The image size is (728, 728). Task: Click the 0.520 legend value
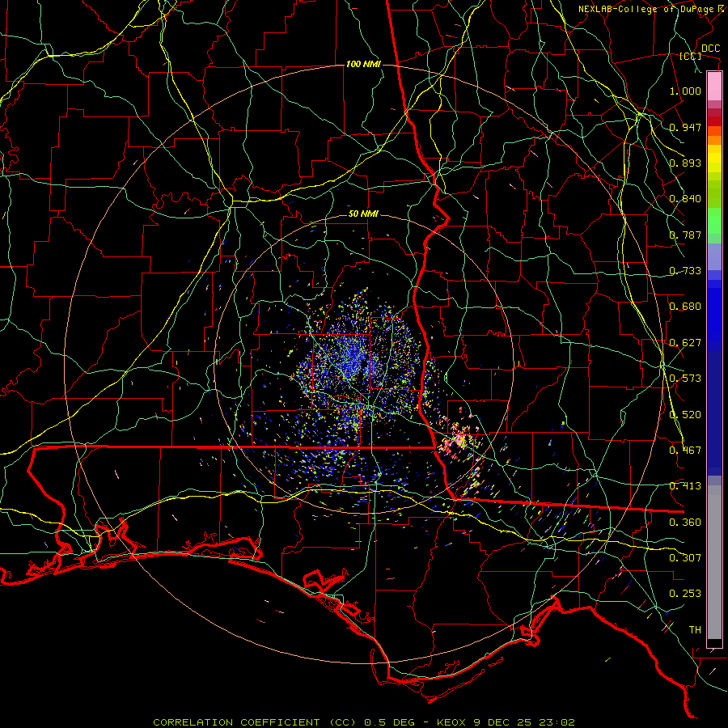coord(685,414)
